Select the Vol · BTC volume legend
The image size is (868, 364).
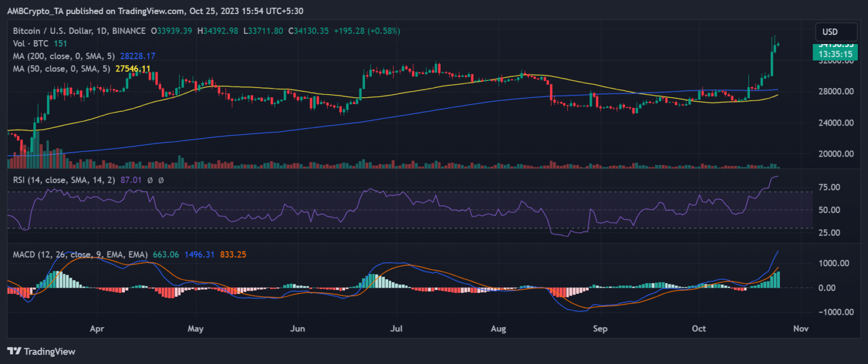29,44
